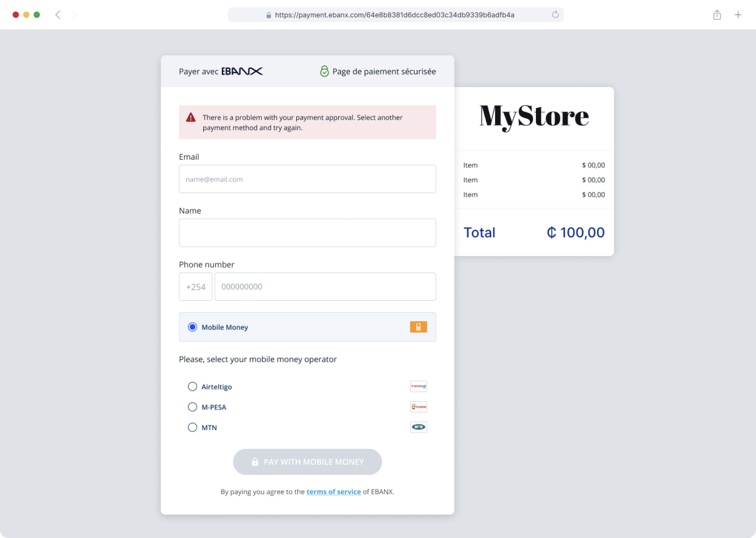Click the orange Mobile Money phone icon
This screenshot has height=538, width=756.
[x=418, y=327]
